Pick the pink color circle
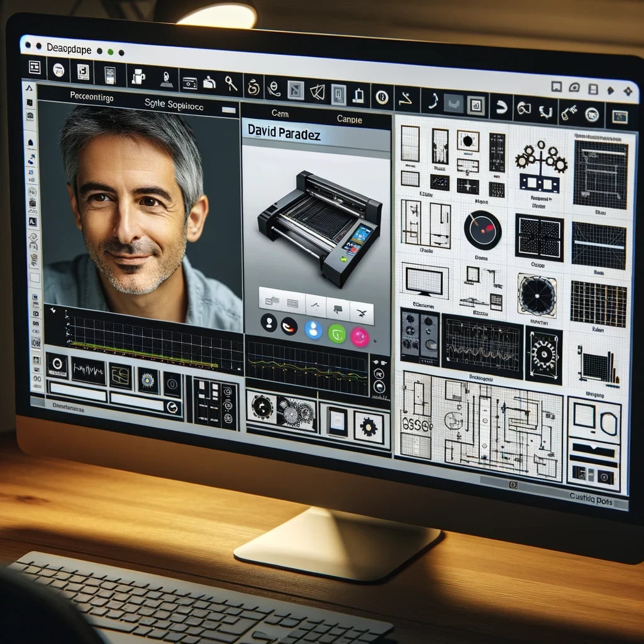 (360, 337)
